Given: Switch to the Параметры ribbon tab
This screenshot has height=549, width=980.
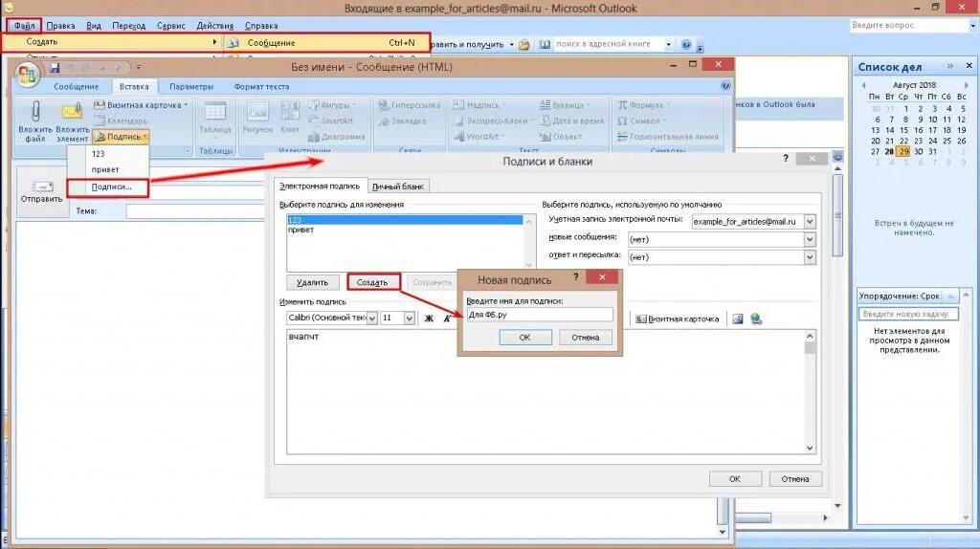Looking at the screenshot, I should coord(191,87).
